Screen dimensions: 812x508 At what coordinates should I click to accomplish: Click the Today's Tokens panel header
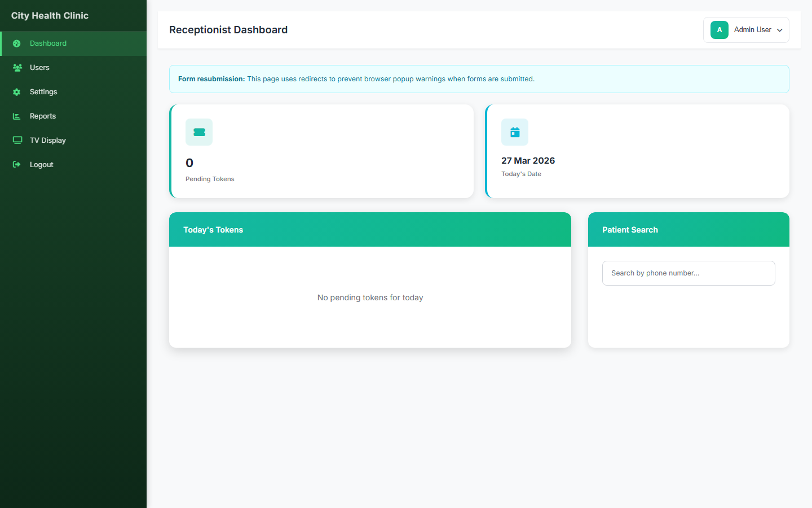(370, 230)
